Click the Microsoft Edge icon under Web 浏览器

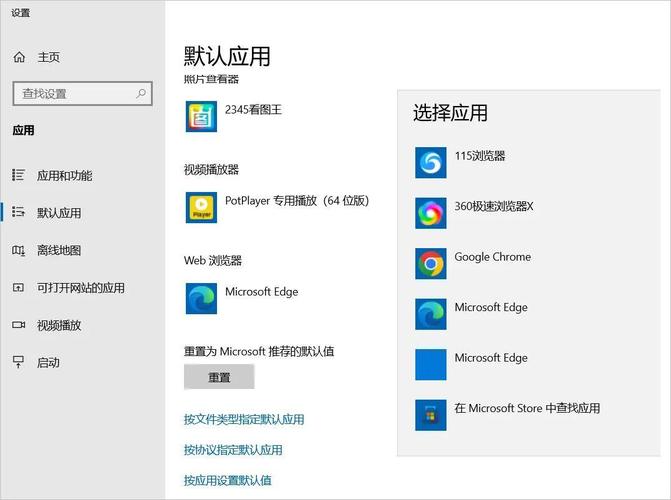(x=201, y=298)
